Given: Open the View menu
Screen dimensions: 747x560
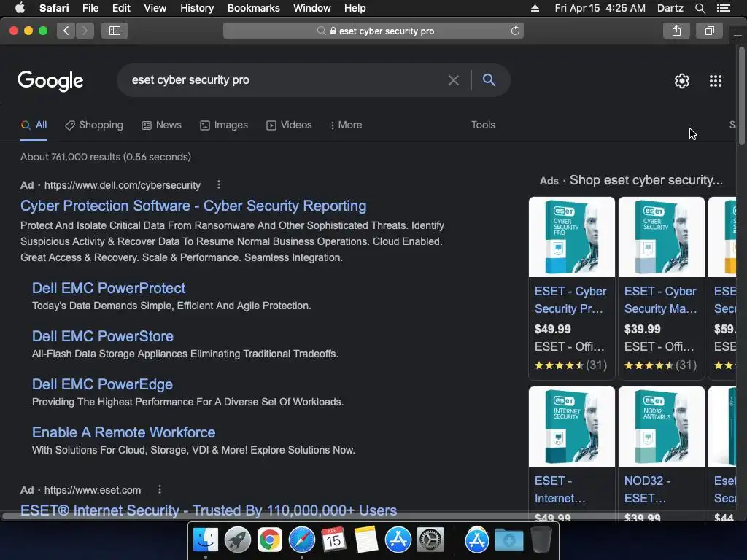Looking at the screenshot, I should click(x=155, y=8).
